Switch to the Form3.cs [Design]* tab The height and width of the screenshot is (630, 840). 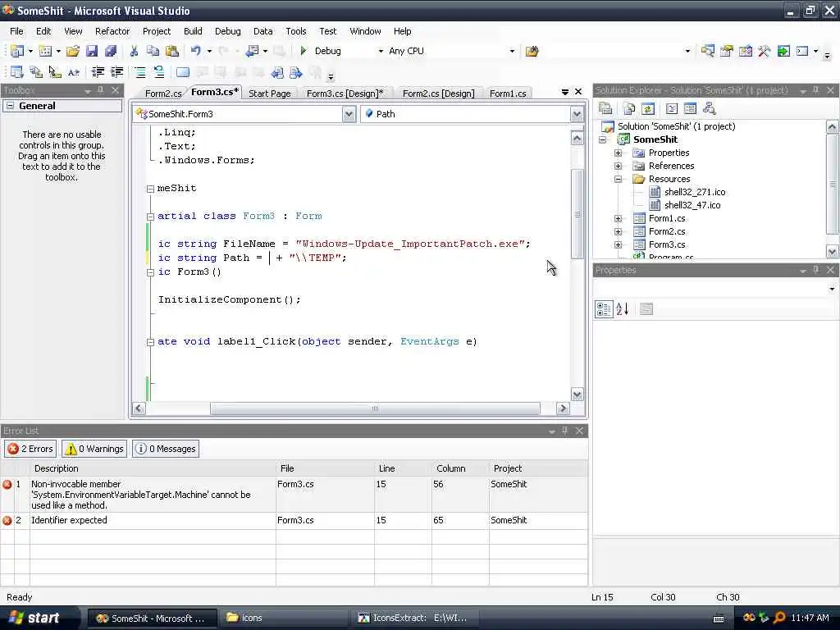(x=345, y=94)
